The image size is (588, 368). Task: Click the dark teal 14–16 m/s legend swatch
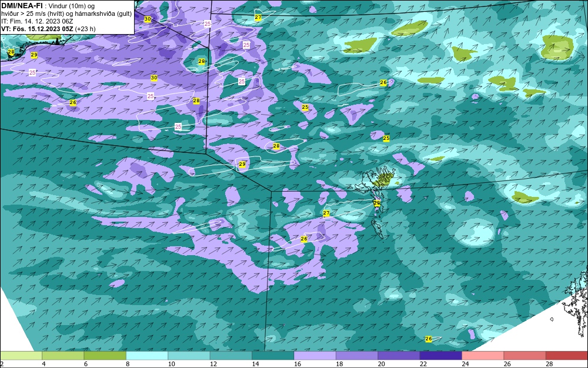(x=273, y=356)
